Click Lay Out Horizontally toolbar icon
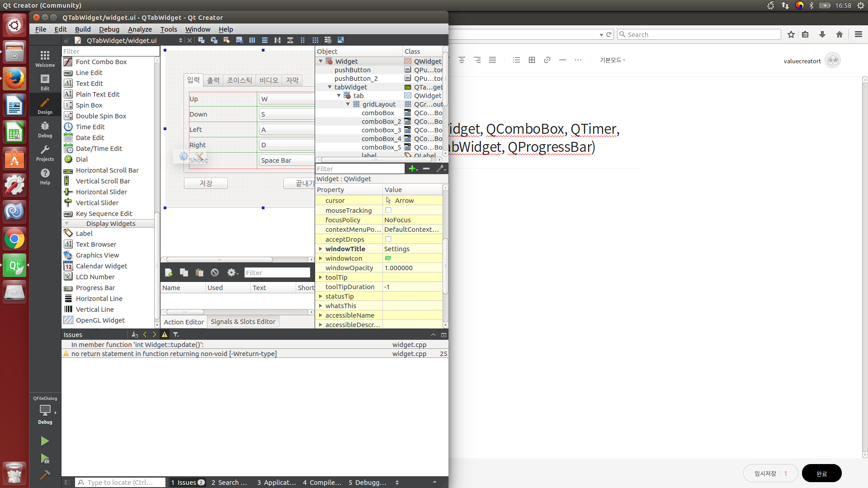The width and height of the screenshot is (868, 488). (x=252, y=40)
